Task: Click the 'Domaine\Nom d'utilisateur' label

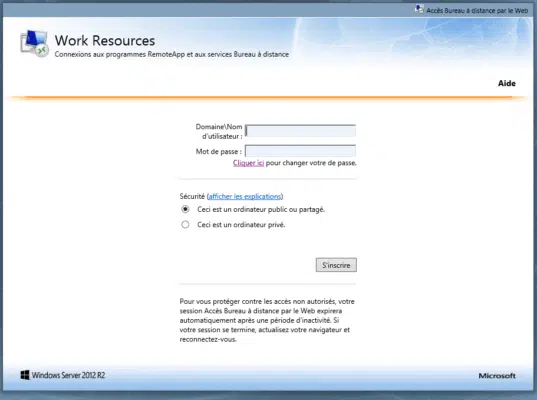Action: pos(219,132)
